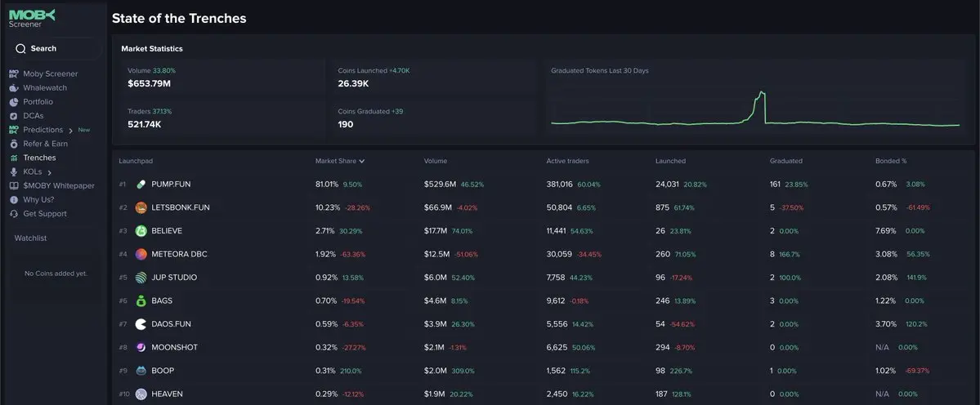Click the $653.79M volume statistic
The width and height of the screenshot is (980, 405).
click(x=150, y=83)
